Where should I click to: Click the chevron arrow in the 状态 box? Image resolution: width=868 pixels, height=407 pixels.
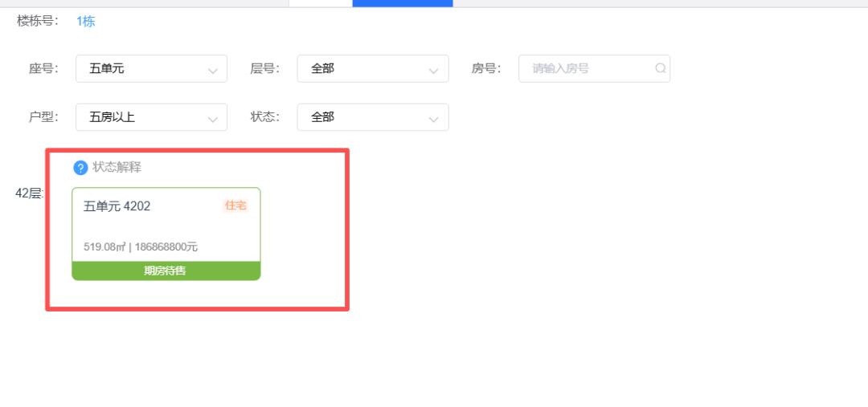pyautogui.click(x=434, y=119)
